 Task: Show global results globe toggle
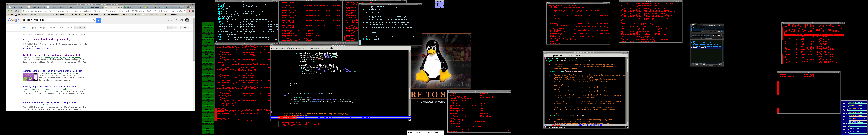click(176, 28)
